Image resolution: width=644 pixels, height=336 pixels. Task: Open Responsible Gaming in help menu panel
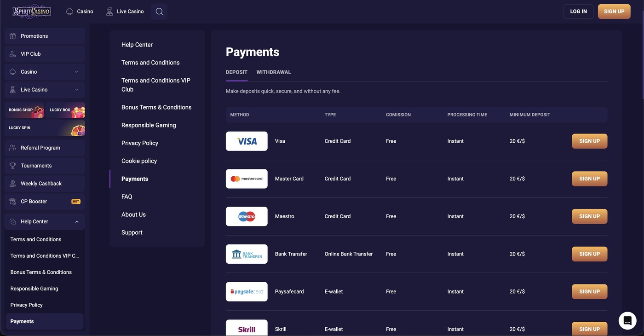pyautogui.click(x=149, y=125)
